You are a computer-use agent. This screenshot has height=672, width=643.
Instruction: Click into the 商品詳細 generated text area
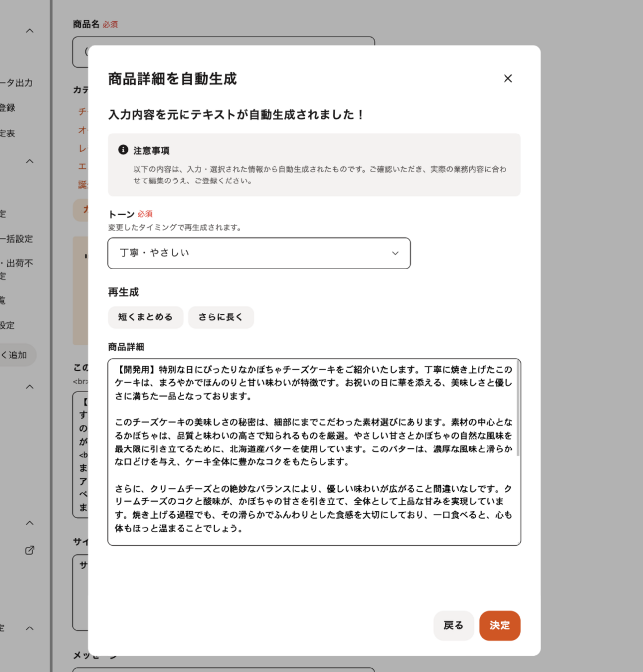pos(314,452)
